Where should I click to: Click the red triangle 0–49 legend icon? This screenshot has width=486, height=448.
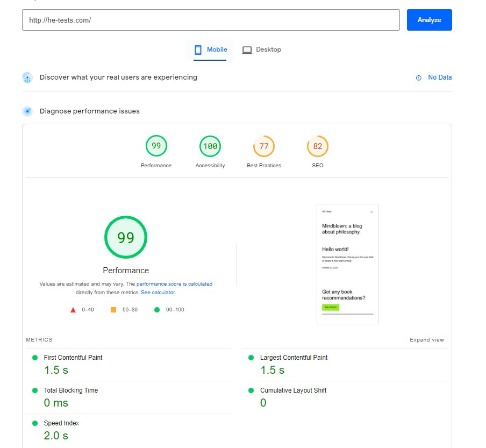pyautogui.click(x=73, y=310)
